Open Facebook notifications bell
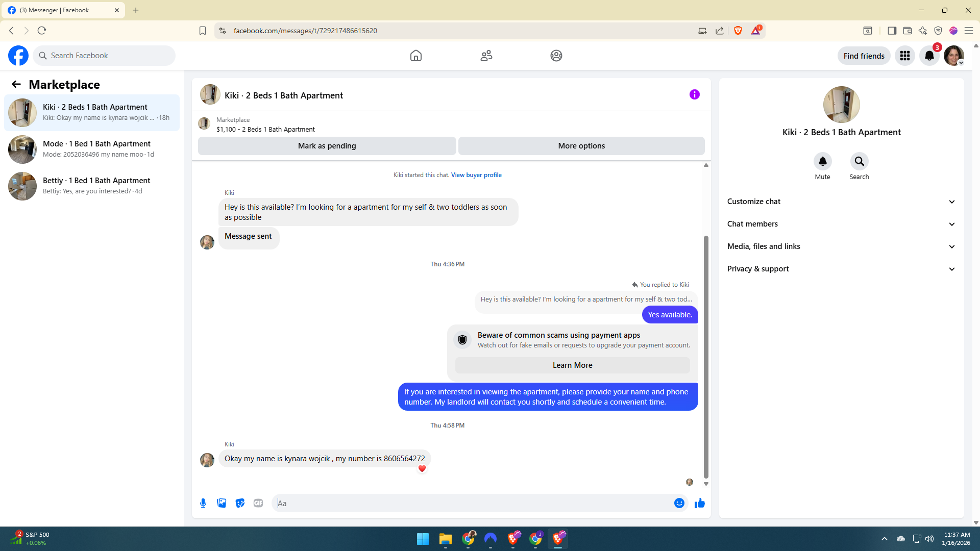Viewport: 980px width, 551px height. click(x=929, y=56)
